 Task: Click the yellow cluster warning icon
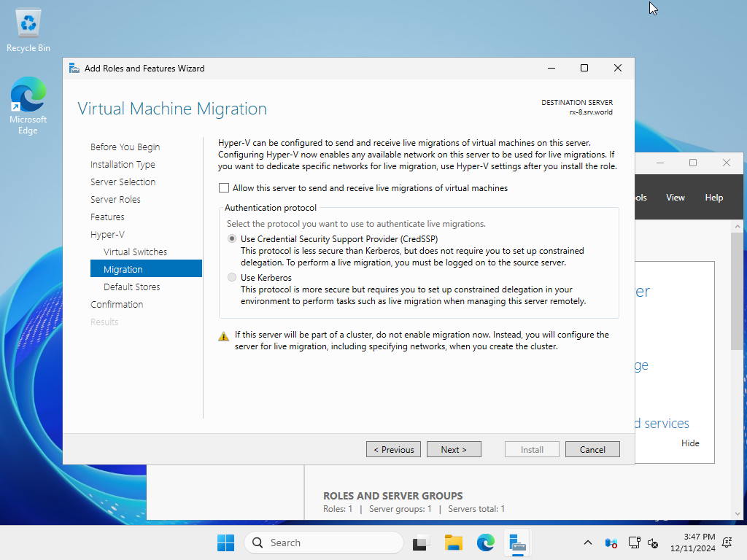[223, 336]
